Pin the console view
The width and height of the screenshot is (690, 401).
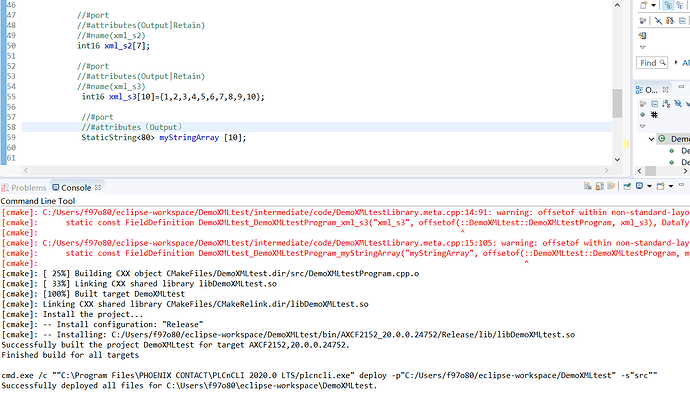[627, 186]
